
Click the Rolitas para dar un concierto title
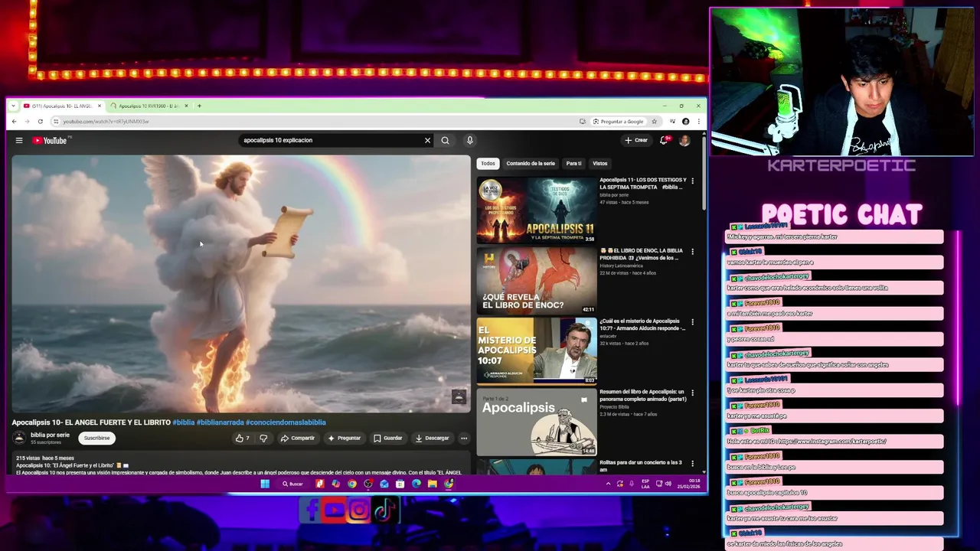tap(641, 465)
